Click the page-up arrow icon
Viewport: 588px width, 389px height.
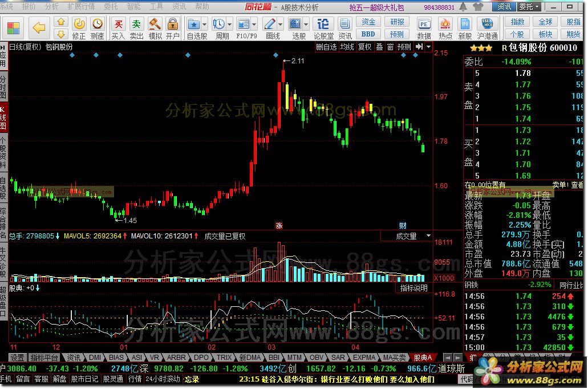point(61,22)
